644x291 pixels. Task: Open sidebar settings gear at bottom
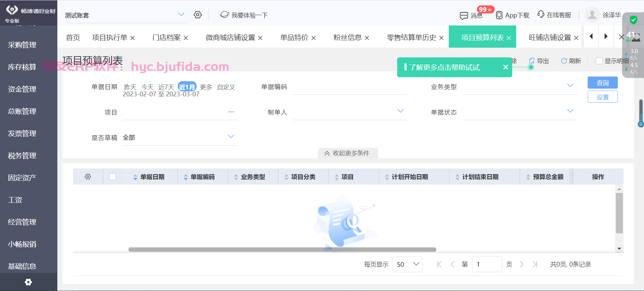[x=29, y=282]
